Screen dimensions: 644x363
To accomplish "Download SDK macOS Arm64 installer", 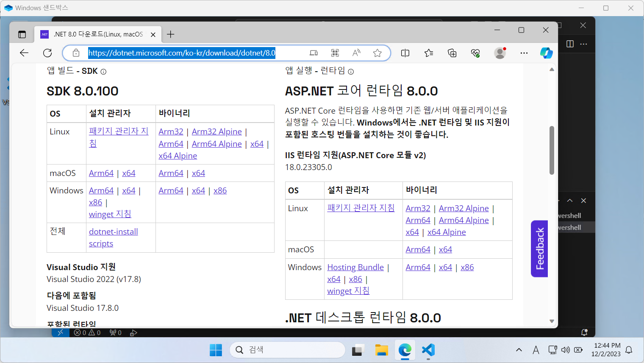I will point(101,173).
